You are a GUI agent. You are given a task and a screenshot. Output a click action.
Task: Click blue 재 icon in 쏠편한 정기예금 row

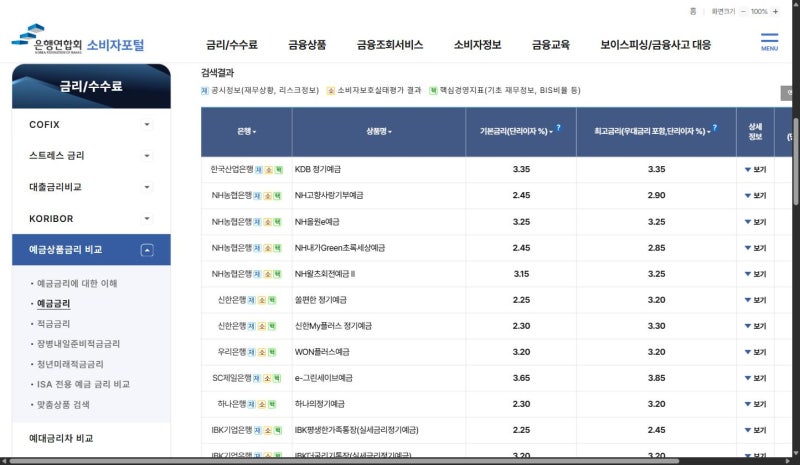coord(252,300)
